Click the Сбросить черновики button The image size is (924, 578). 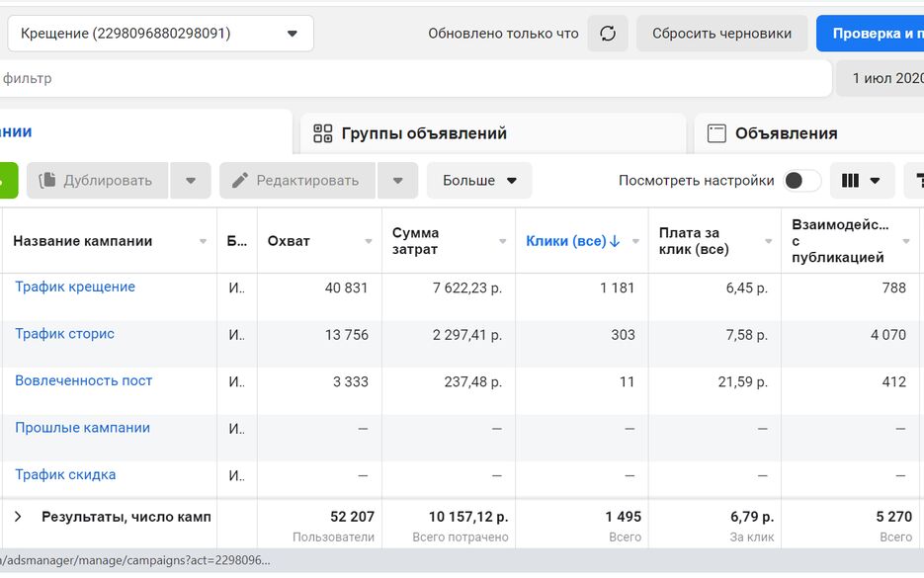tap(721, 34)
